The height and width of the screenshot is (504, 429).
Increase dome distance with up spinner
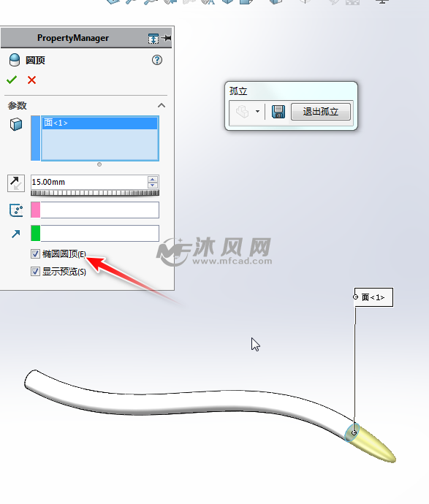(153, 180)
